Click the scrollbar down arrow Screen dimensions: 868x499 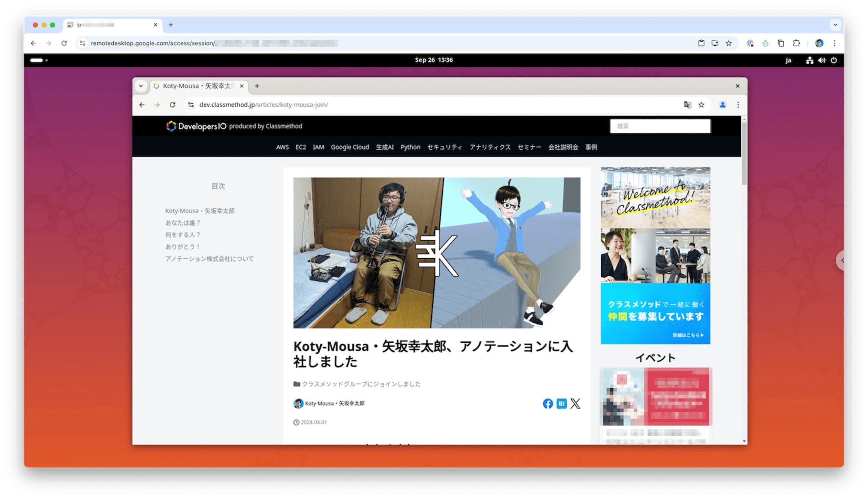(x=744, y=441)
